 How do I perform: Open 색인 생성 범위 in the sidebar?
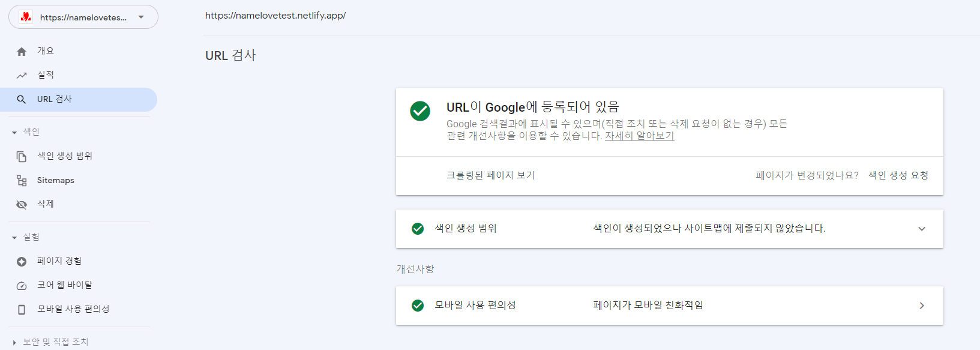79,156
